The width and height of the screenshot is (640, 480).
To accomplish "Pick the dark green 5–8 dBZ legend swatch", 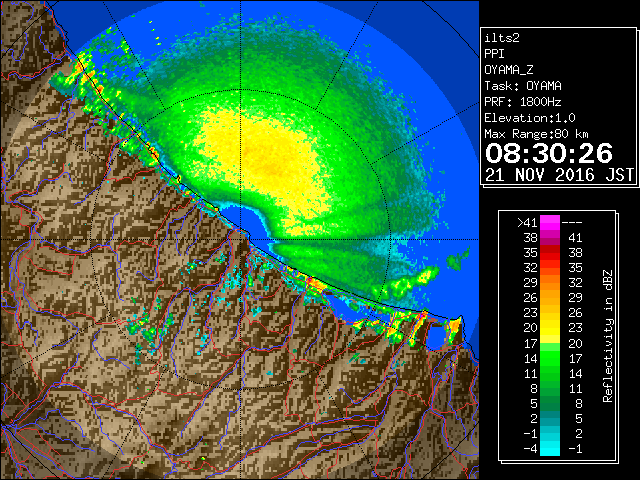I will (550, 403).
